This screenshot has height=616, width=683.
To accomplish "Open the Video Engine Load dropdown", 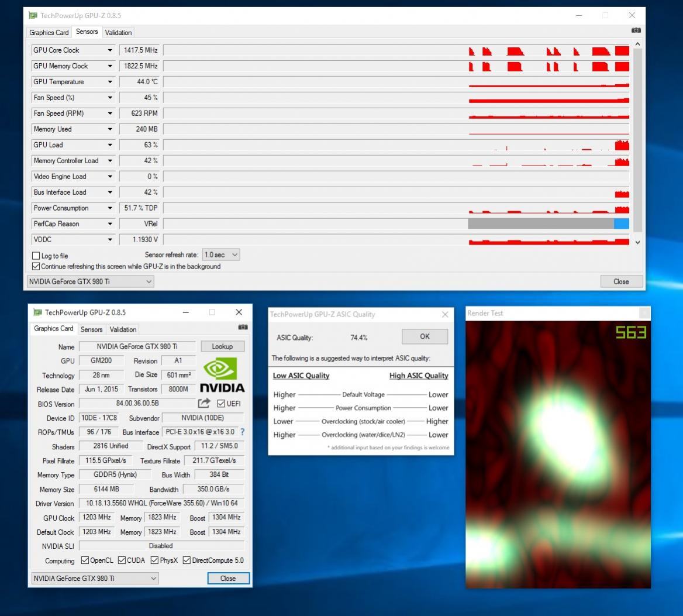I will (110, 177).
